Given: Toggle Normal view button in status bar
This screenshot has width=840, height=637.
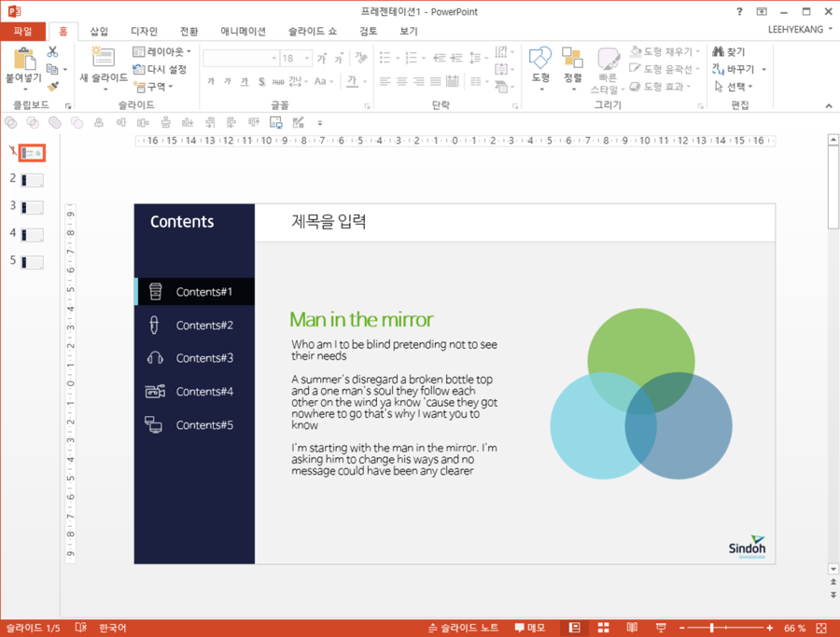Looking at the screenshot, I should pos(575,628).
